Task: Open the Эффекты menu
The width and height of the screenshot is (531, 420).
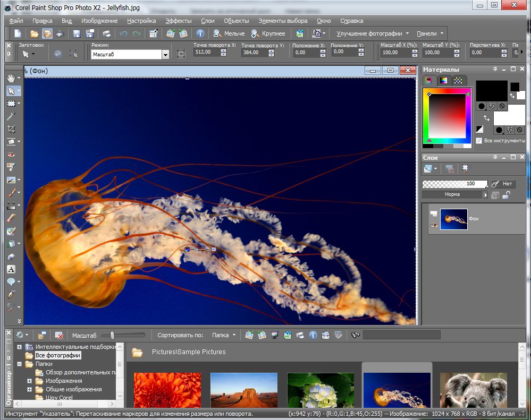Action: (178, 21)
